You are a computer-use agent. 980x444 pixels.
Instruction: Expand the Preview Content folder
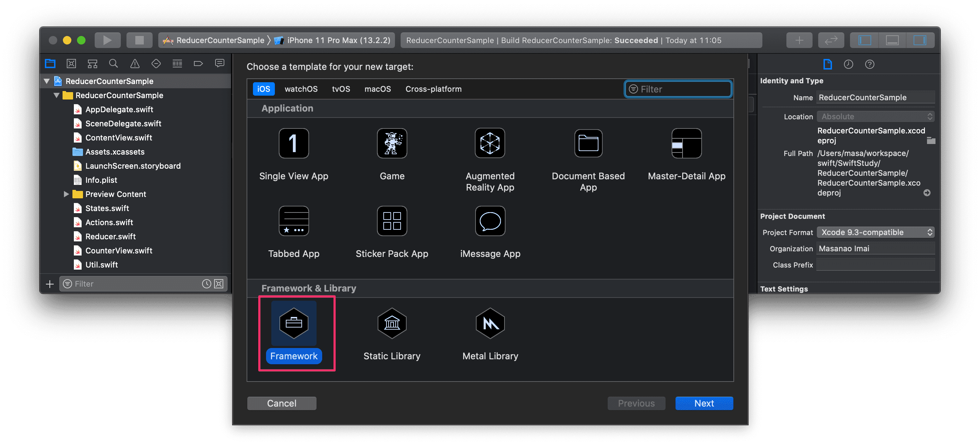coord(66,194)
